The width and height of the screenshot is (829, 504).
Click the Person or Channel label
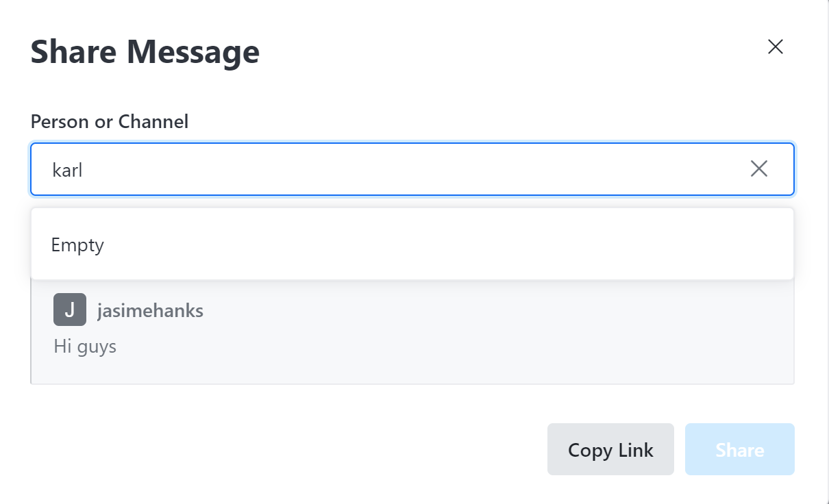pyautogui.click(x=110, y=122)
